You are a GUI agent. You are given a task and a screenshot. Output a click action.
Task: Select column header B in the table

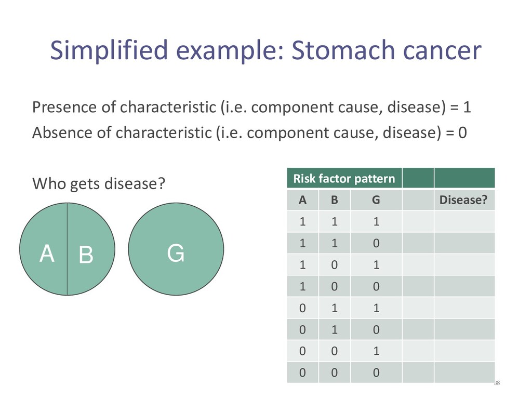coord(334,200)
